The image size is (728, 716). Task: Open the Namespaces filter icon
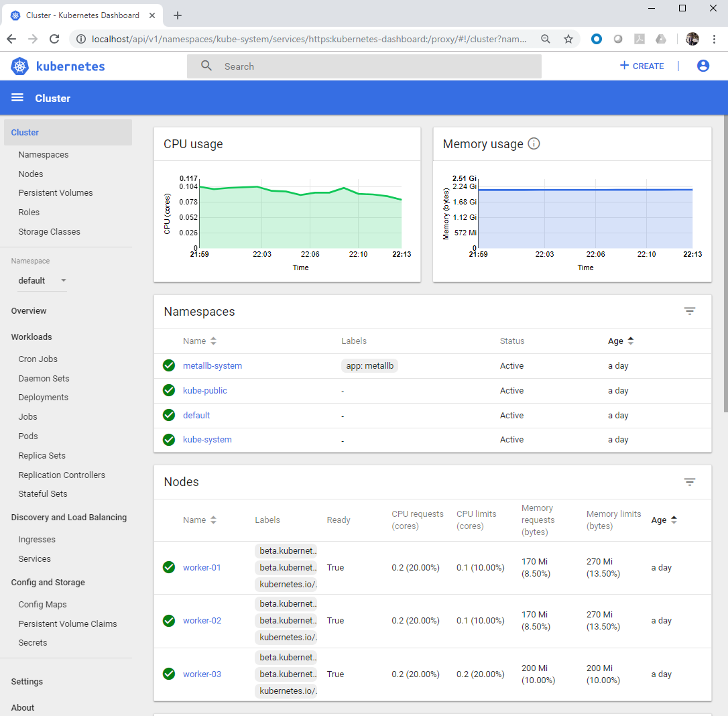690,311
